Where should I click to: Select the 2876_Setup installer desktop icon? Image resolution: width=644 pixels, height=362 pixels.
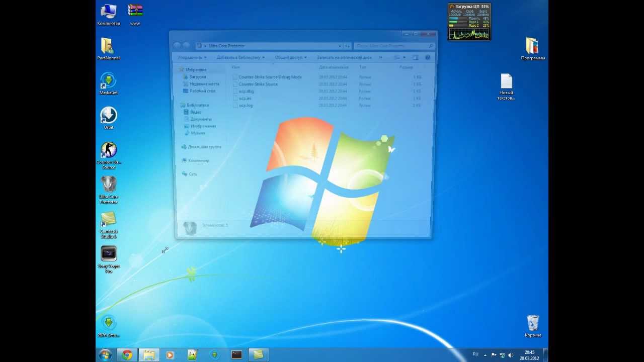coord(108,326)
